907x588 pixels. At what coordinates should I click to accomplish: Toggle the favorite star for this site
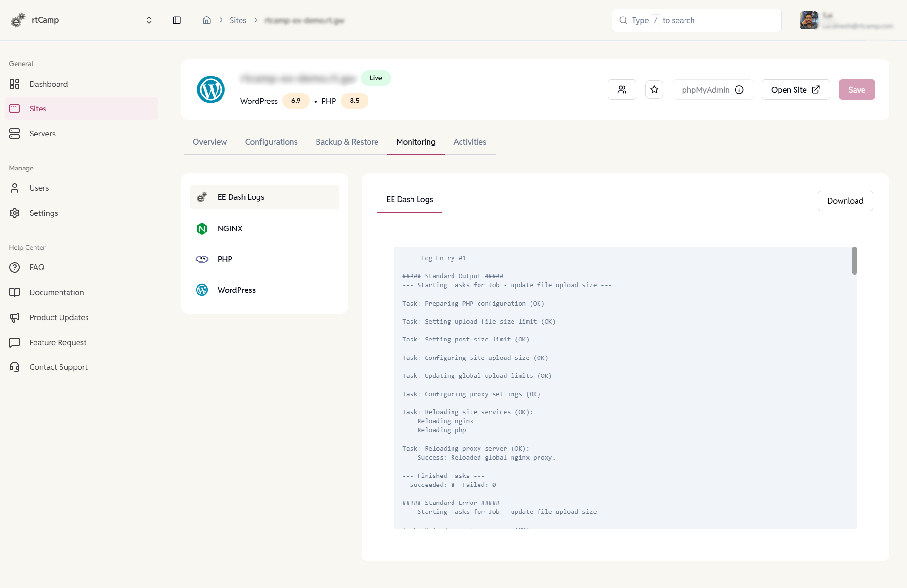[x=654, y=89]
